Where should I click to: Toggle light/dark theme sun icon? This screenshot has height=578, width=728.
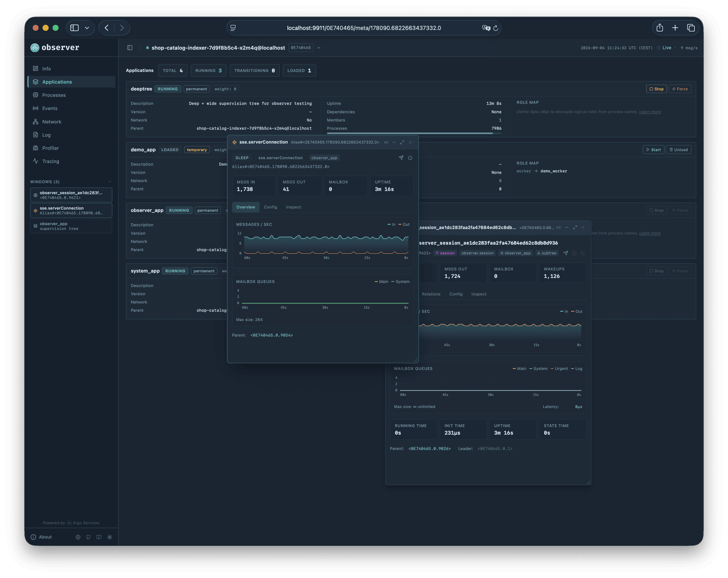[110, 537]
